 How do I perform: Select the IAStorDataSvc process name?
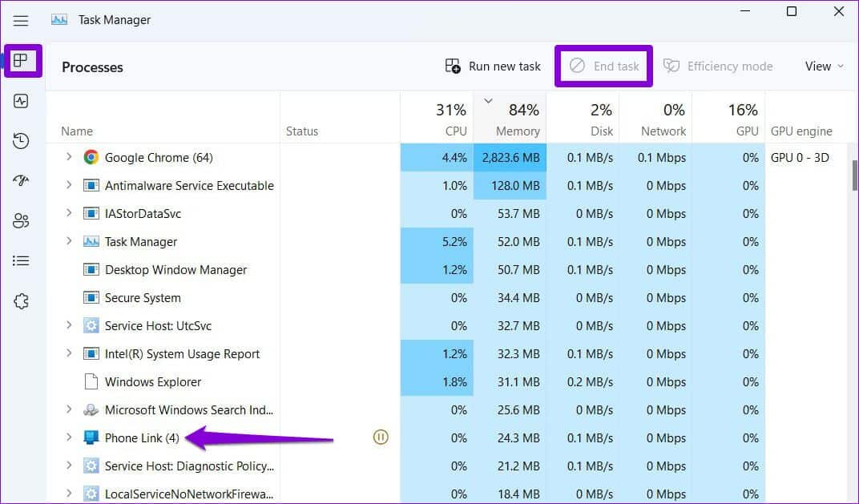(x=143, y=214)
